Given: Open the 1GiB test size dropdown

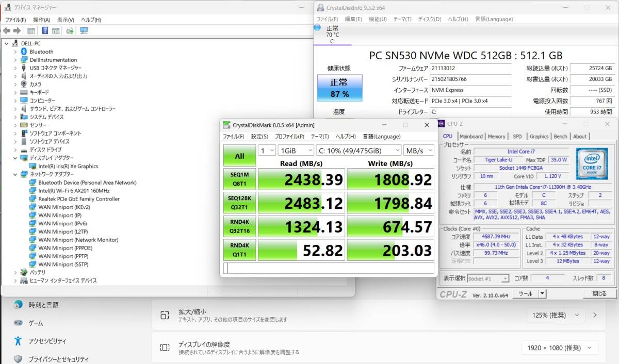Looking at the screenshot, I should coord(296,150).
